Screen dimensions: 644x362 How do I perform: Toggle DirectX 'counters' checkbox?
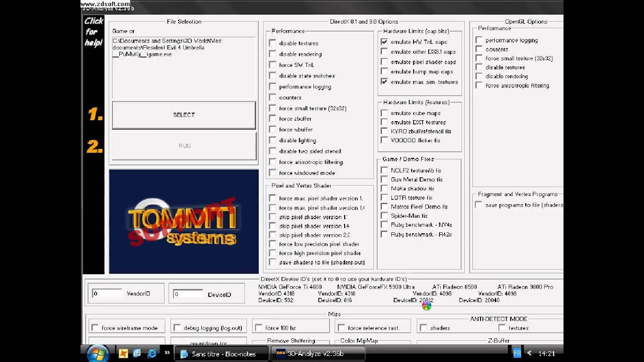(272, 97)
